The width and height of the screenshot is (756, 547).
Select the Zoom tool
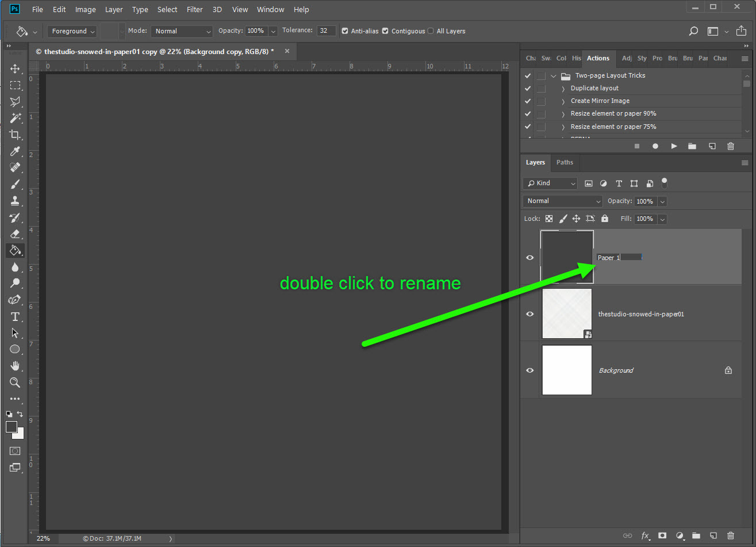[15, 382]
